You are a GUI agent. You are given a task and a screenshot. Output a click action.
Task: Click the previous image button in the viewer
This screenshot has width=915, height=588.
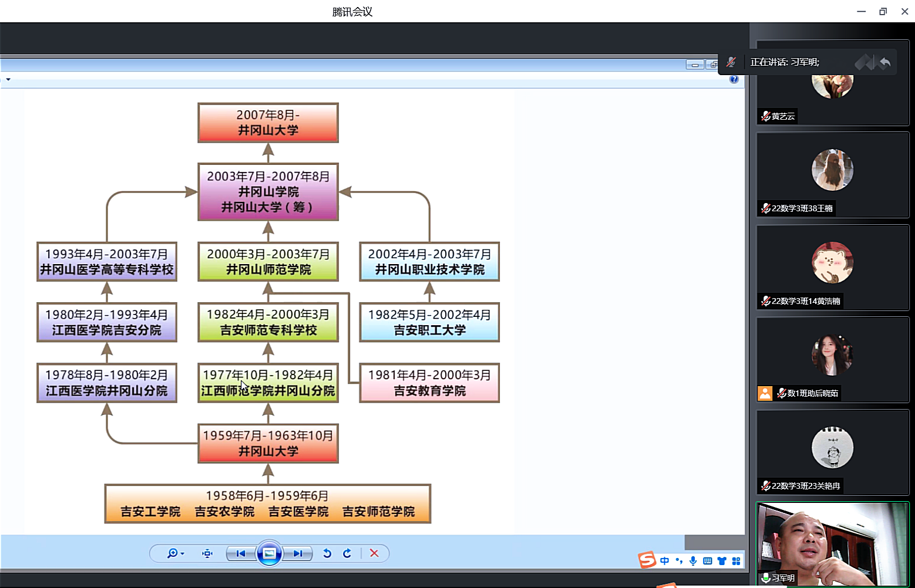click(241, 553)
